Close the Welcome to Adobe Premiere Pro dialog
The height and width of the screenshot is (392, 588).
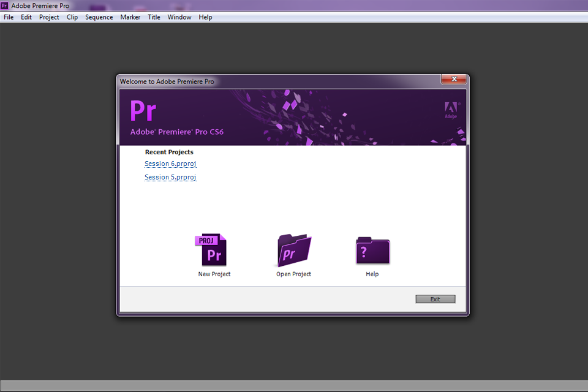[x=454, y=79]
